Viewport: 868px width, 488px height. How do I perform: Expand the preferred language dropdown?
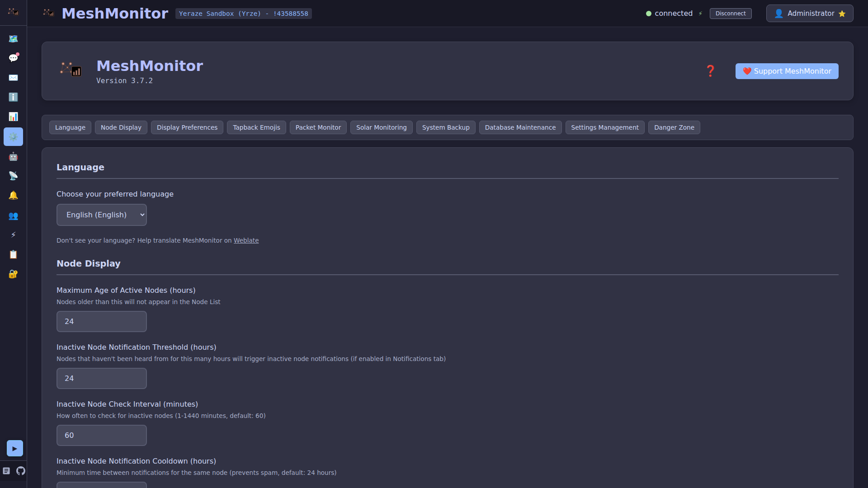(x=102, y=215)
